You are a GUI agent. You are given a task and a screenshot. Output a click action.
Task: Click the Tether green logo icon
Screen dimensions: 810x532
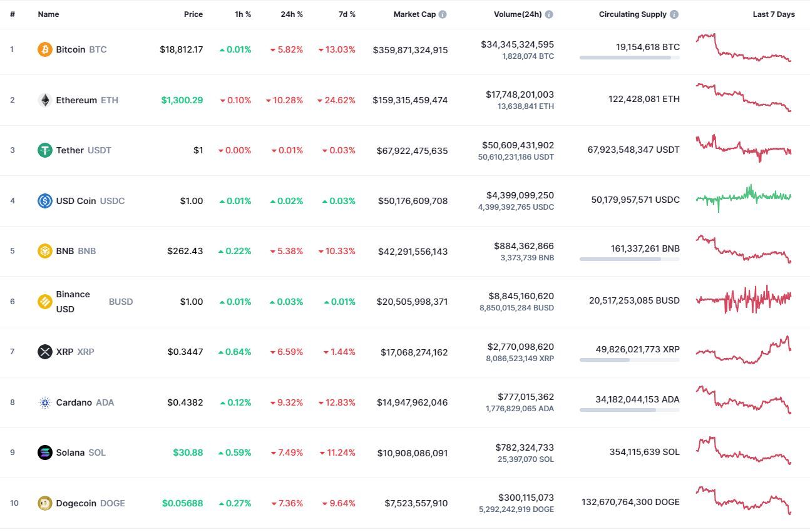point(45,150)
